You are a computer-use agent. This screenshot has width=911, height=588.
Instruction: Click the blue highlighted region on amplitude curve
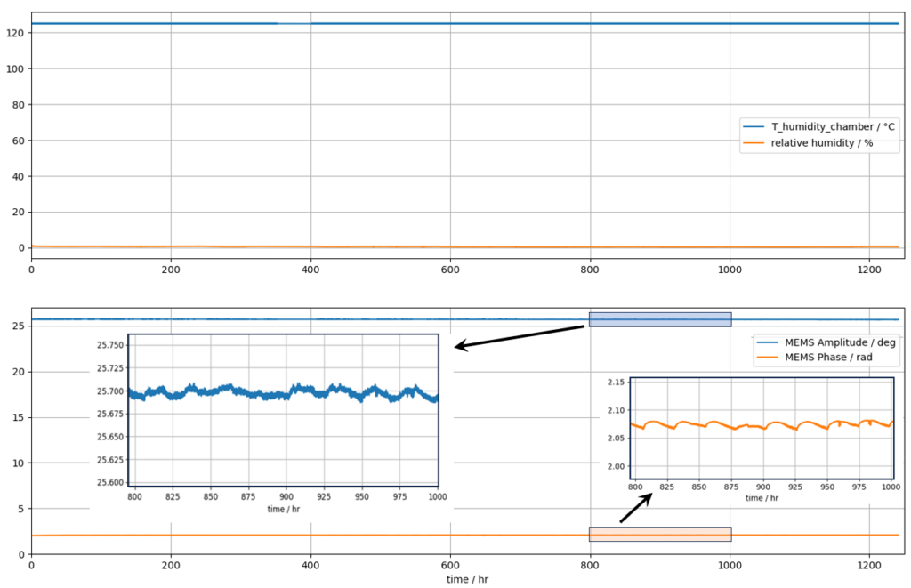click(x=659, y=319)
